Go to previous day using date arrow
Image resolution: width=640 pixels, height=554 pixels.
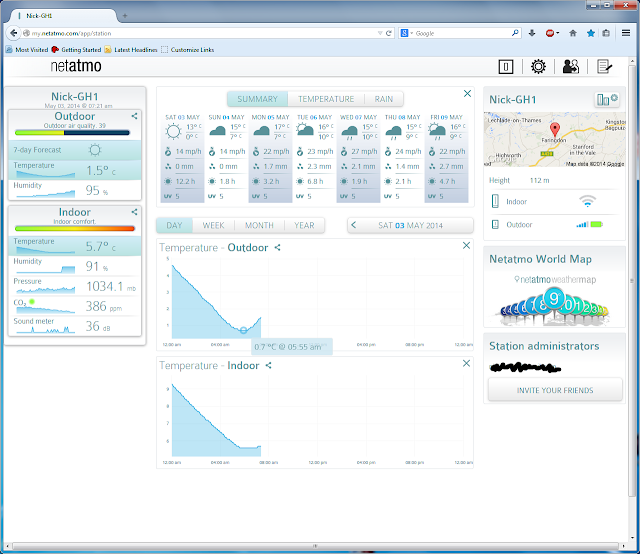coord(355,225)
